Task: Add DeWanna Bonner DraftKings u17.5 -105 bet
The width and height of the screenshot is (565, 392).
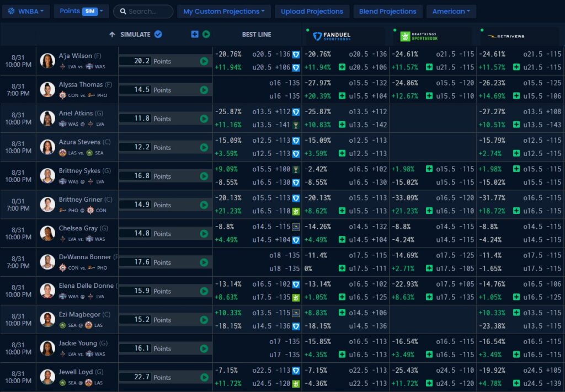Action: point(429,268)
